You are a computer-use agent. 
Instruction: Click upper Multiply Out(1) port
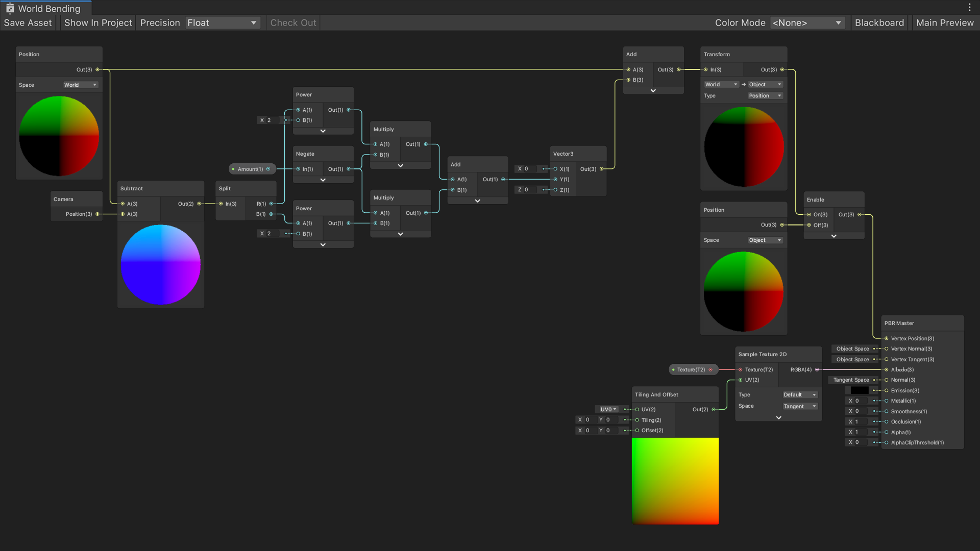pos(426,144)
